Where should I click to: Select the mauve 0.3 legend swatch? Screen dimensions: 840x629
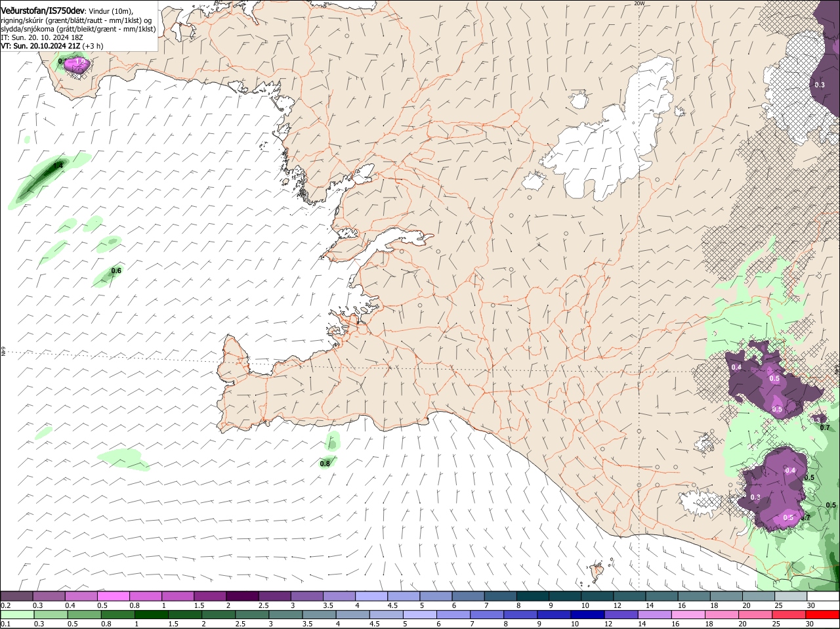pos(49,596)
